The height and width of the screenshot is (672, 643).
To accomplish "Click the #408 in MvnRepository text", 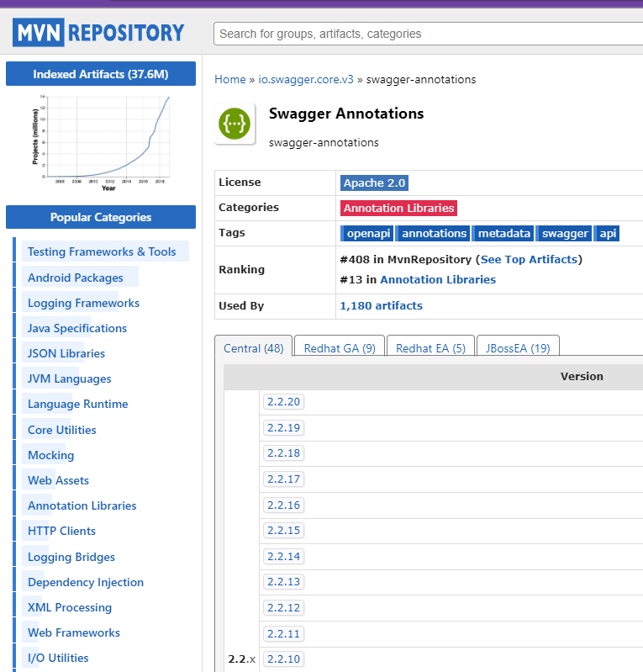I will [406, 259].
